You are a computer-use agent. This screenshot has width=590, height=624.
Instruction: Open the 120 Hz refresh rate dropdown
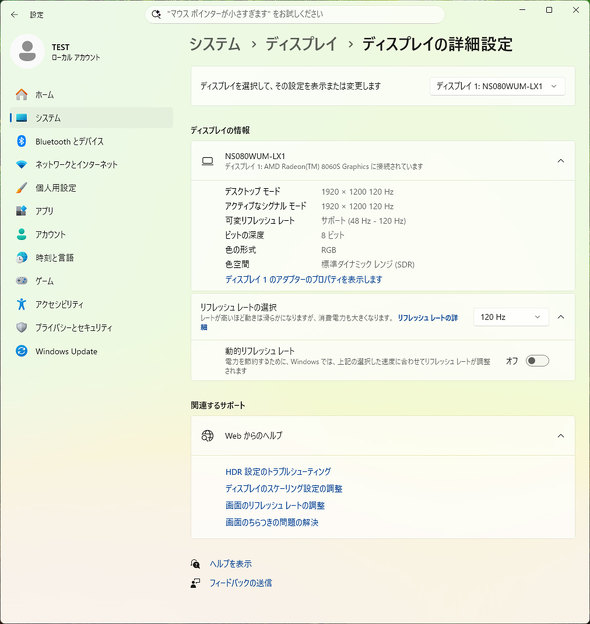pos(510,317)
